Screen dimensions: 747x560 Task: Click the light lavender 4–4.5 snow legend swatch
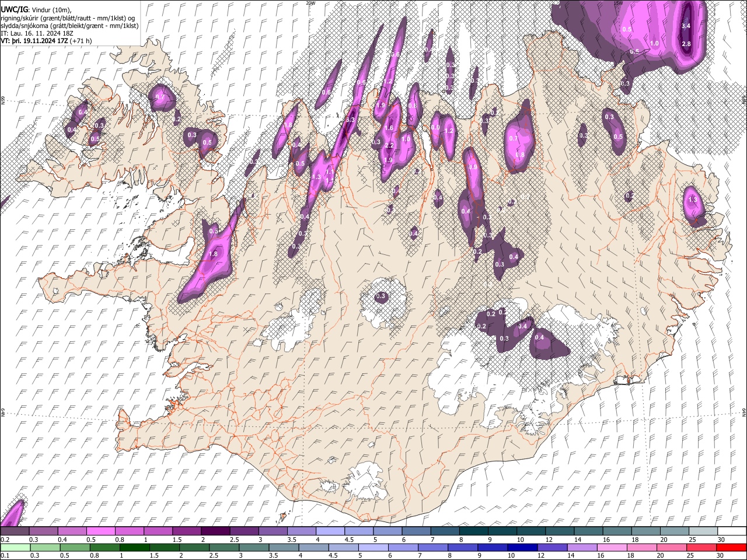[330, 531]
